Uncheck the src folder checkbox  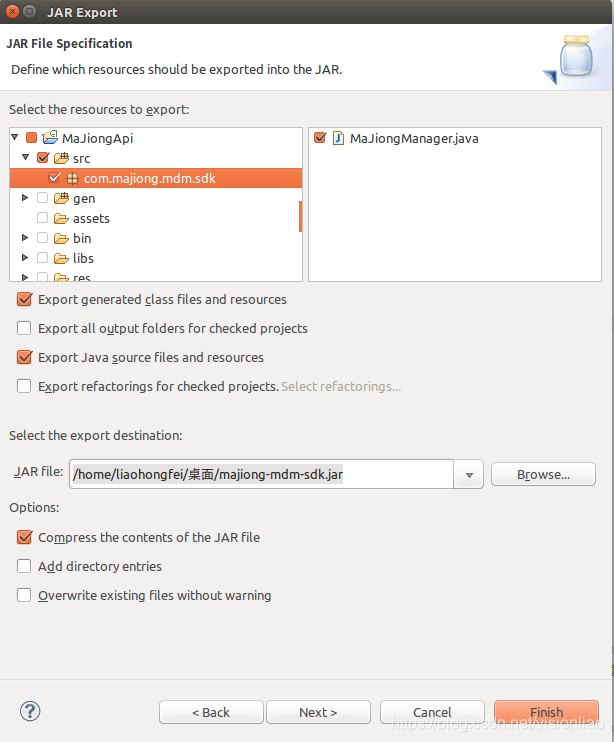coord(43,158)
